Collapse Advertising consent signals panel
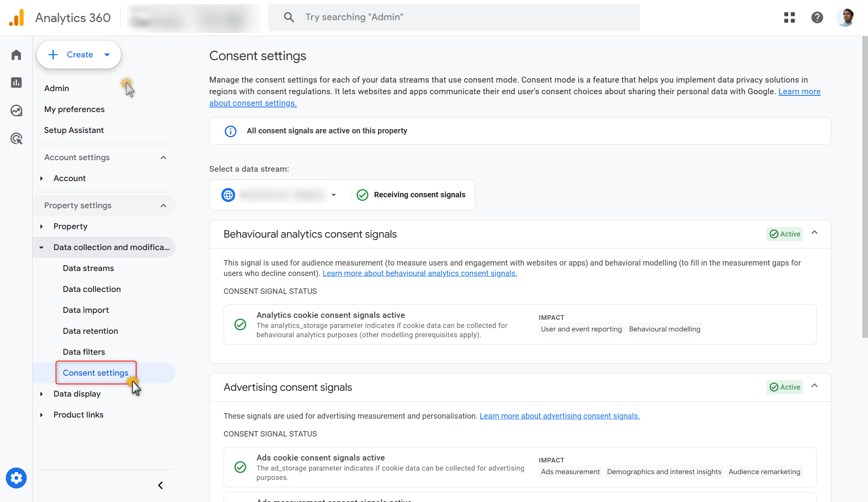The height and width of the screenshot is (502, 868). point(815,386)
